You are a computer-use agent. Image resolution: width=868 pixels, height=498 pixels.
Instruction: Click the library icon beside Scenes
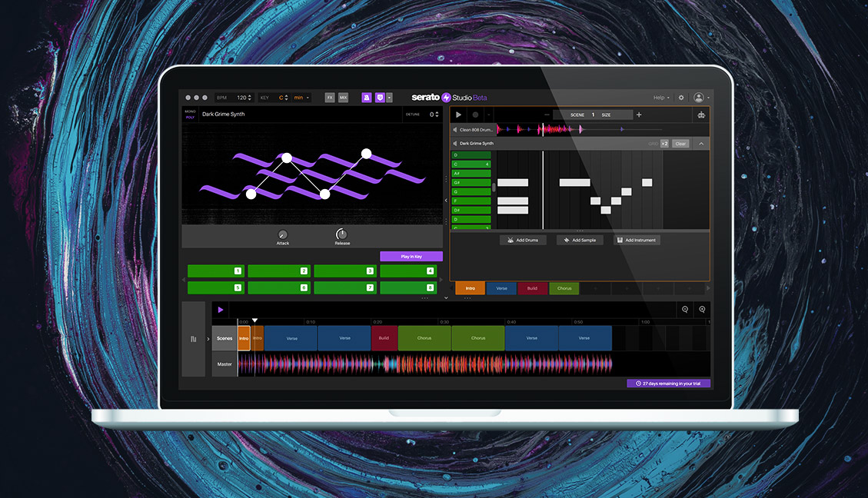coord(194,338)
